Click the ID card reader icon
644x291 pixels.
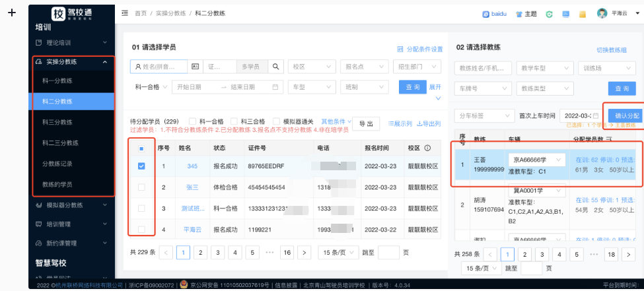click(x=195, y=67)
